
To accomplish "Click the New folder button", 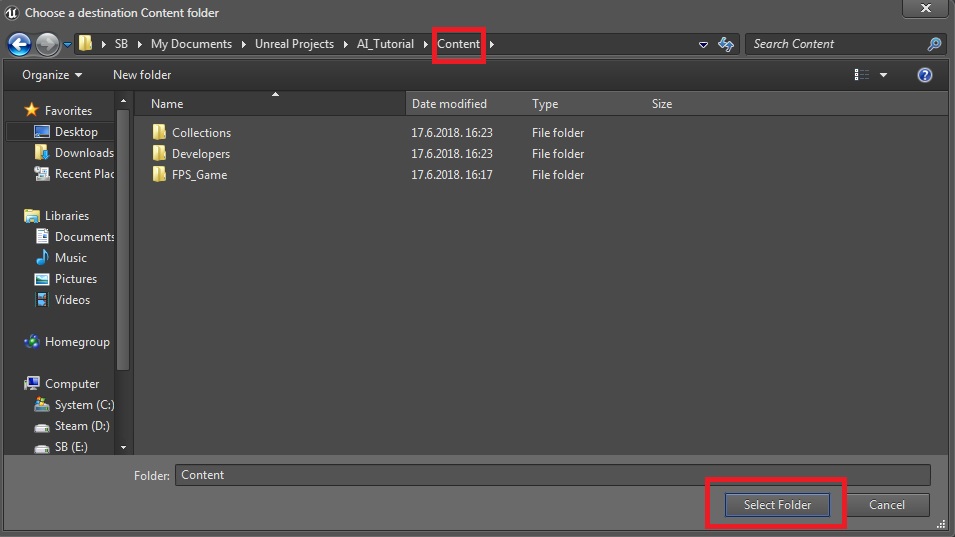I will point(142,75).
